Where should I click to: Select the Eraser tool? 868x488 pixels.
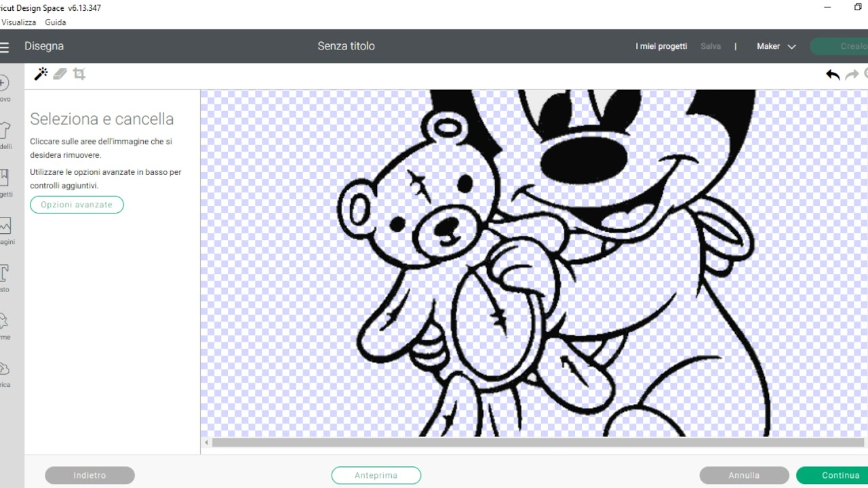point(60,74)
